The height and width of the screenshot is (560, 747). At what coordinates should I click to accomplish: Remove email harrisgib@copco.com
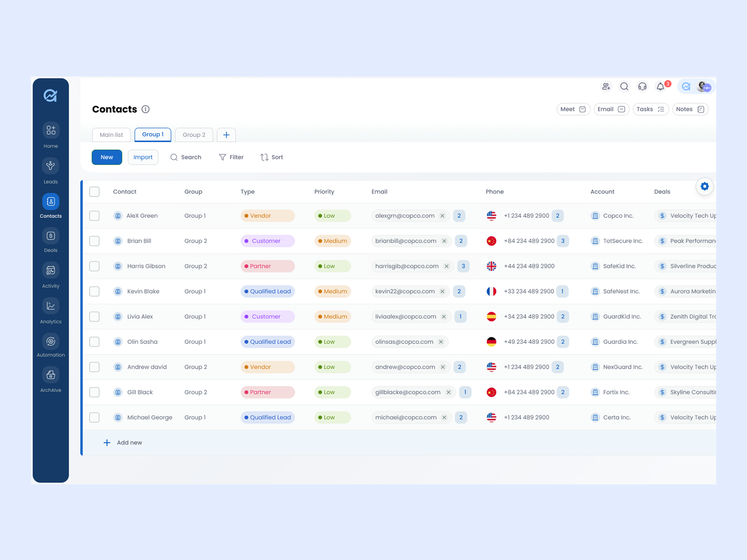446,266
